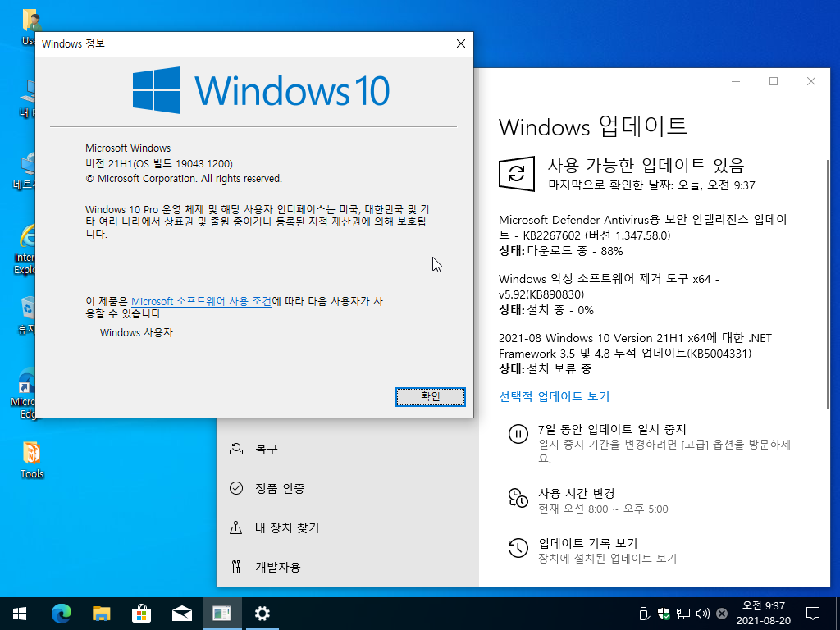The image size is (840, 630).
Task: Click the KB890830 악성 소프트웨어 제거 도구 entry
Action: pos(609,294)
